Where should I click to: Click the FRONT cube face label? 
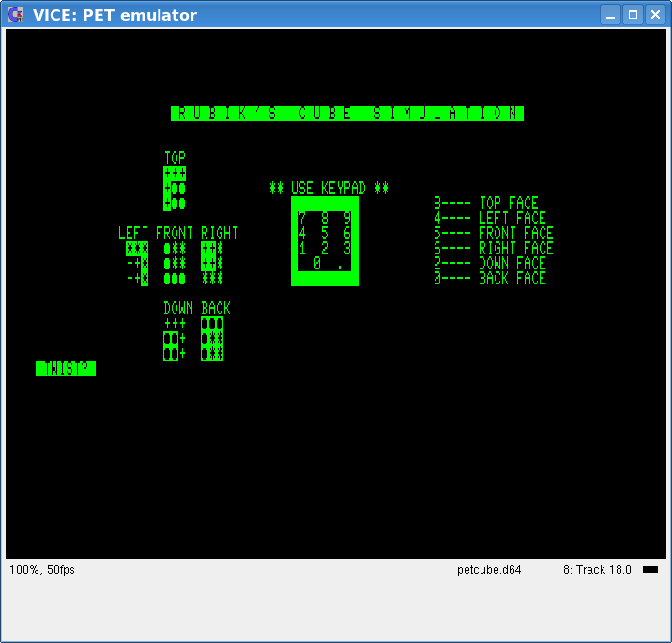click(x=175, y=233)
